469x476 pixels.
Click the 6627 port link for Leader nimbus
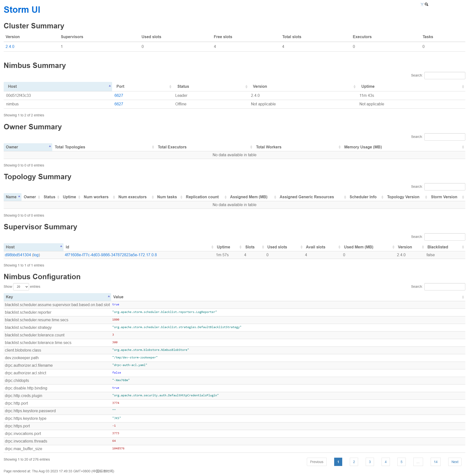point(119,95)
